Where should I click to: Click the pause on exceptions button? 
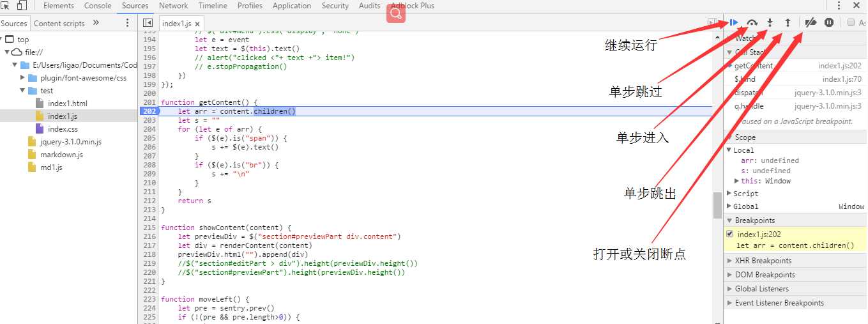tap(829, 22)
